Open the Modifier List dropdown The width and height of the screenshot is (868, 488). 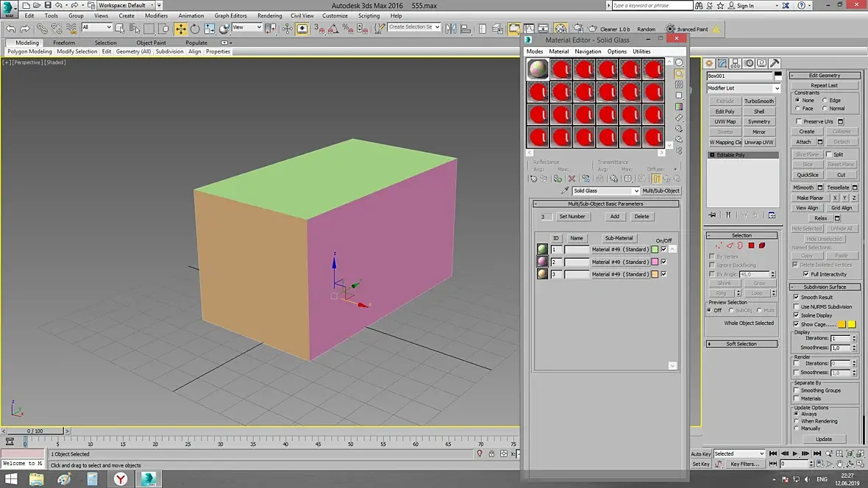pyautogui.click(x=743, y=88)
